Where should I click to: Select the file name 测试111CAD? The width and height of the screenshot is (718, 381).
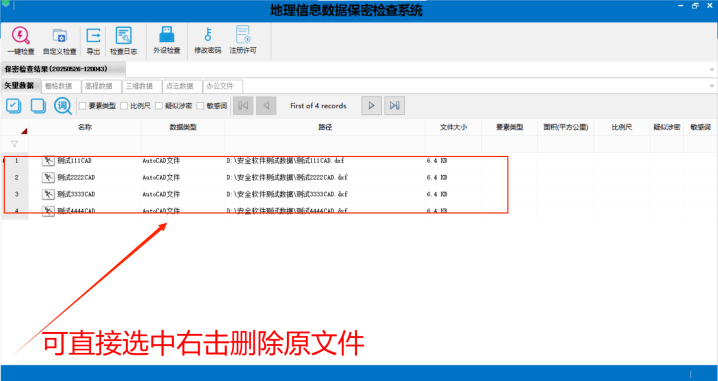75,161
